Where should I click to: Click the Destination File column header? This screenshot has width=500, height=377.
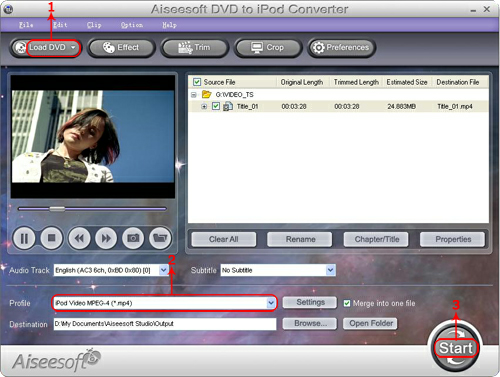point(458,82)
